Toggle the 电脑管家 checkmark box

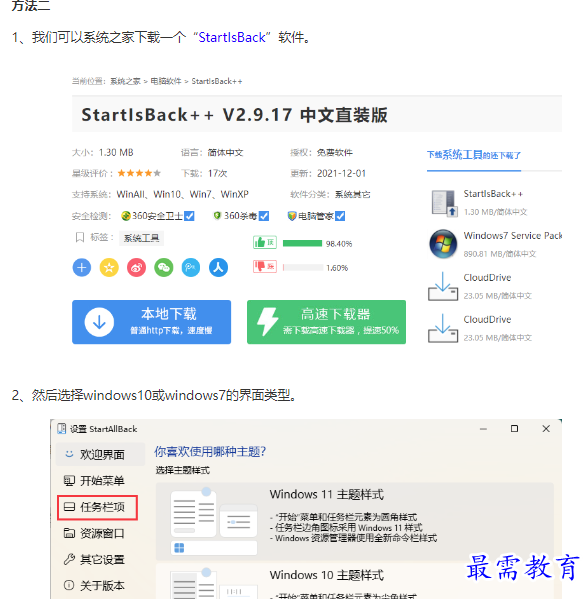(340, 216)
